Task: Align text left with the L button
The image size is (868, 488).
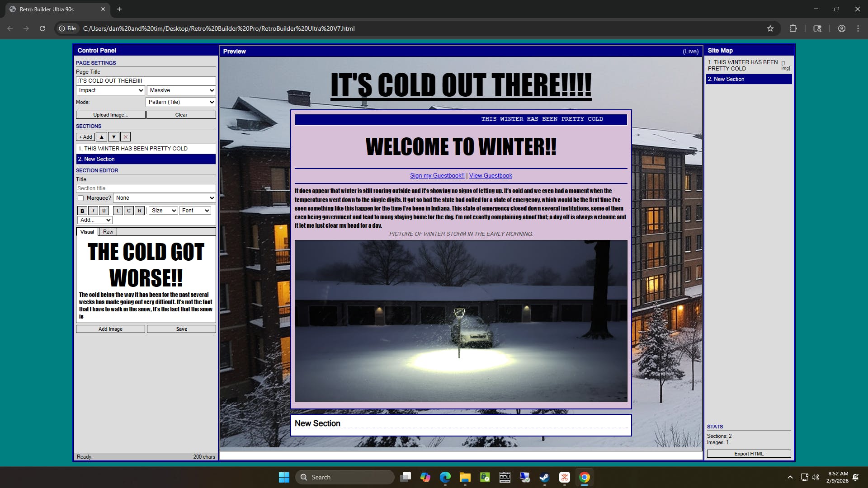Action: pyautogui.click(x=118, y=211)
